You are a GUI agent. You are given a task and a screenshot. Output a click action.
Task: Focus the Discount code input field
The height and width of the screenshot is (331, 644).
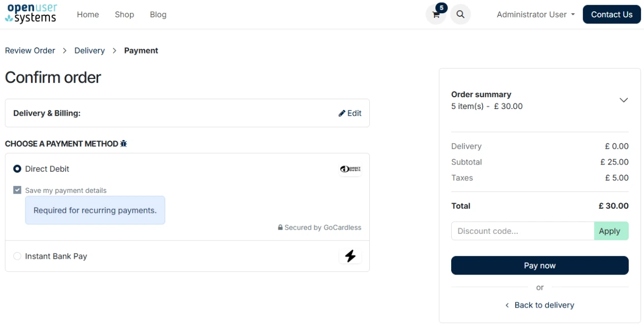[522, 231]
